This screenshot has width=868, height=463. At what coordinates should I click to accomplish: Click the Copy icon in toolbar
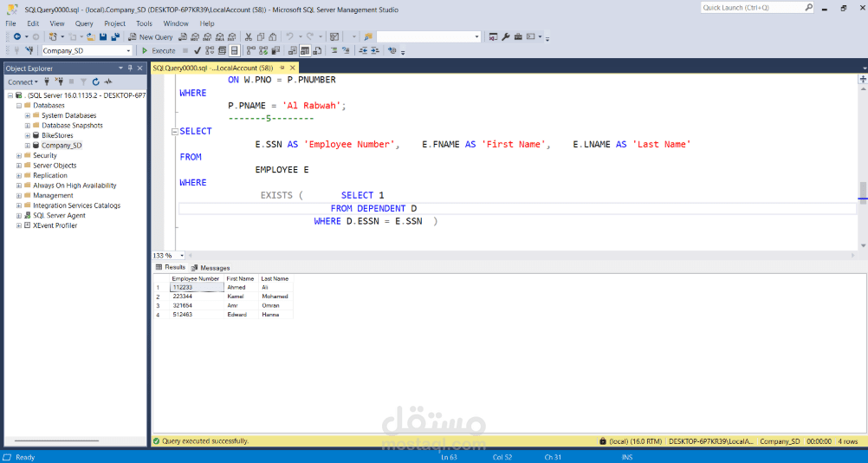click(260, 37)
